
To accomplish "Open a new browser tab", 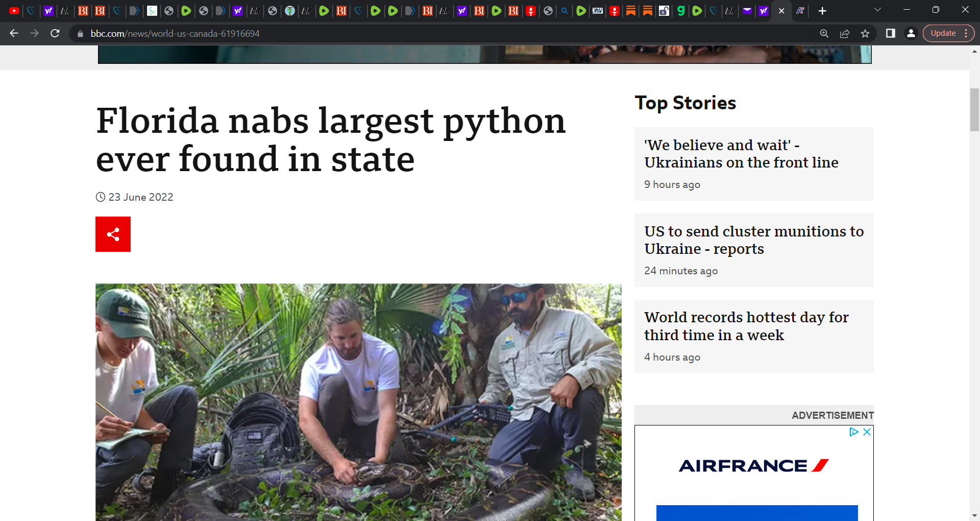I will (822, 11).
